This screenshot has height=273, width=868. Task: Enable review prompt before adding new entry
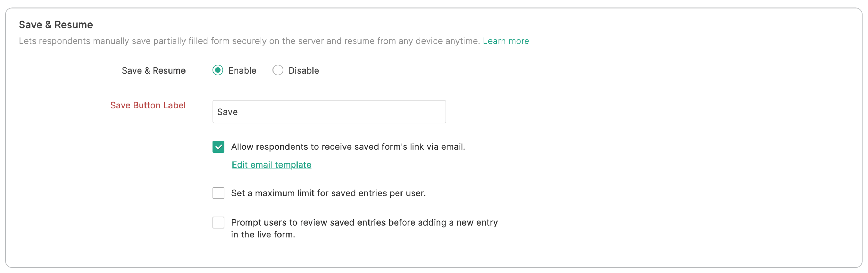[218, 222]
